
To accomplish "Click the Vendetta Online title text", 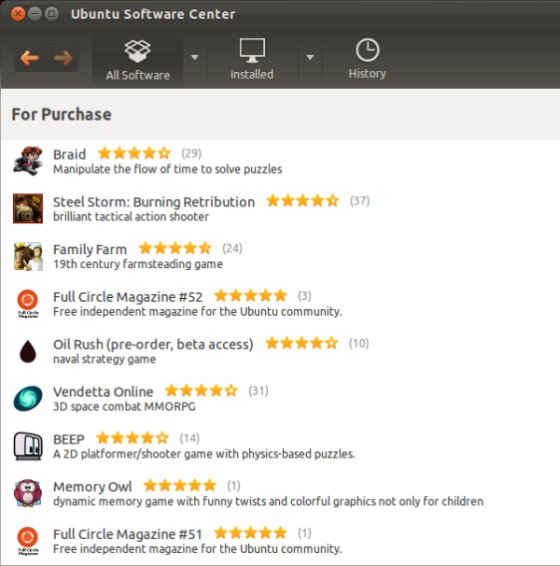I will (x=103, y=392).
